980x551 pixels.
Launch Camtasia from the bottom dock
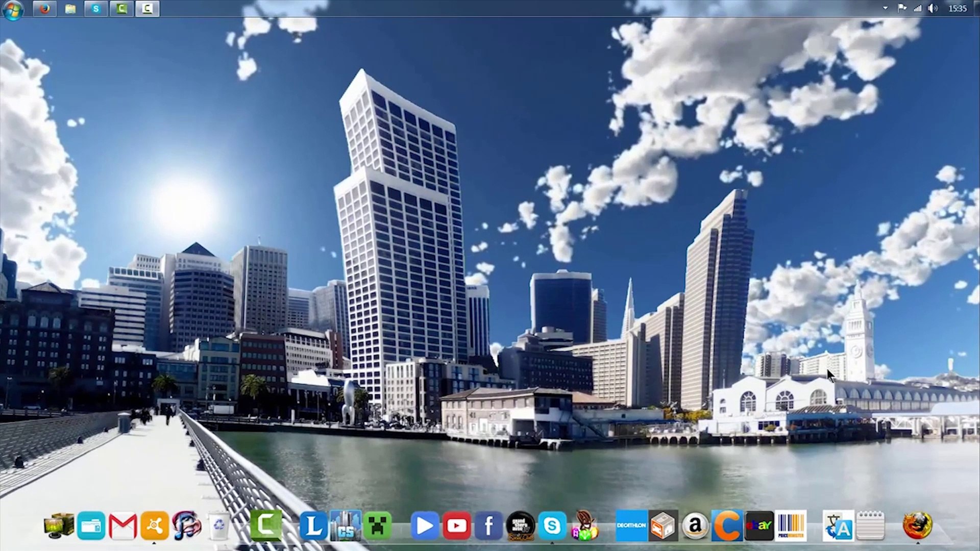point(266,525)
